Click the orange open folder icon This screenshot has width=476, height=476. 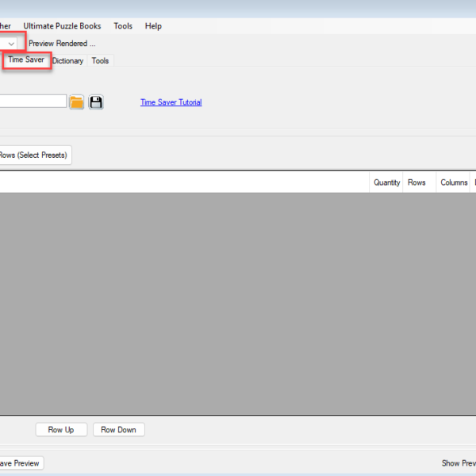point(76,102)
